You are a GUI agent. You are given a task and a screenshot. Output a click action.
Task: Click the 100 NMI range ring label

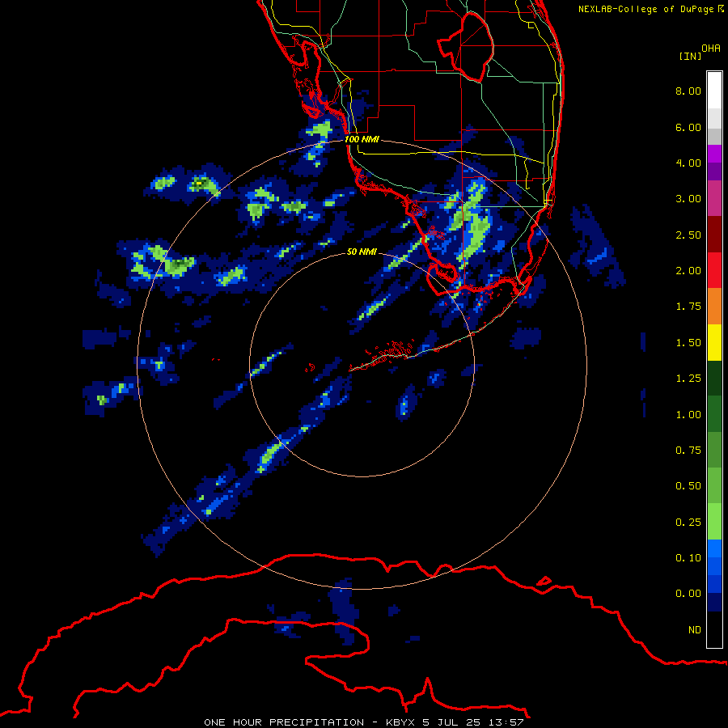(x=362, y=139)
